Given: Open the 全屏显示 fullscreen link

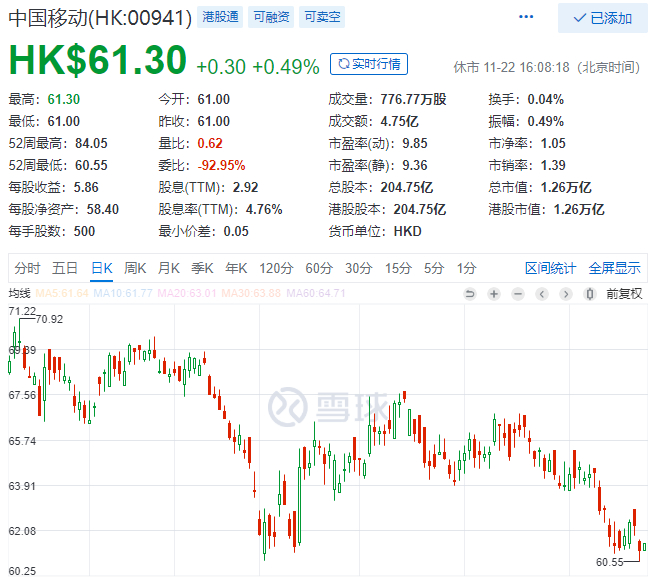Looking at the screenshot, I should point(615,268).
